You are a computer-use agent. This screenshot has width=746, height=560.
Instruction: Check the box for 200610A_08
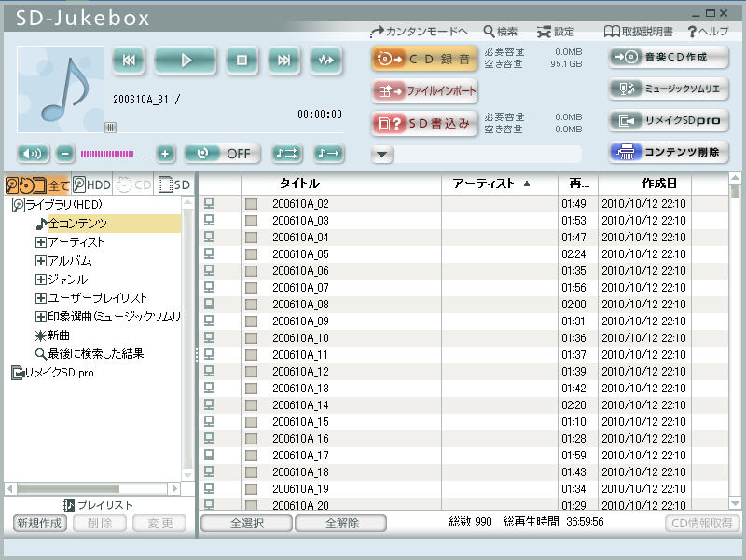[x=251, y=305]
